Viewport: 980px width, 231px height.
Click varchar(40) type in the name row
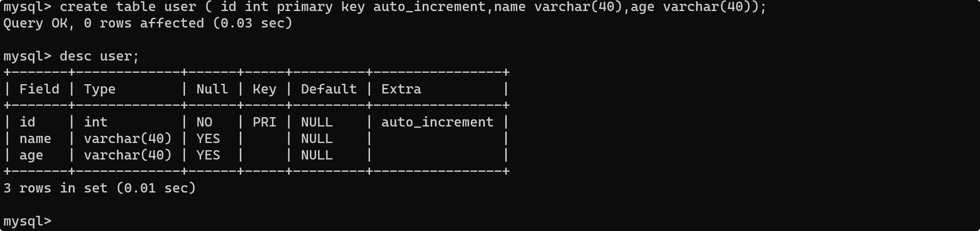(x=128, y=139)
